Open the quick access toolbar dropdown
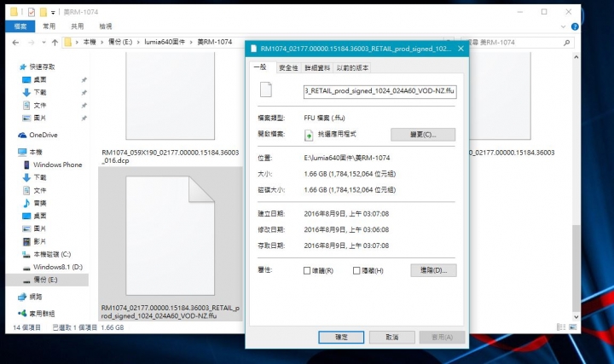 [x=53, y=12]
